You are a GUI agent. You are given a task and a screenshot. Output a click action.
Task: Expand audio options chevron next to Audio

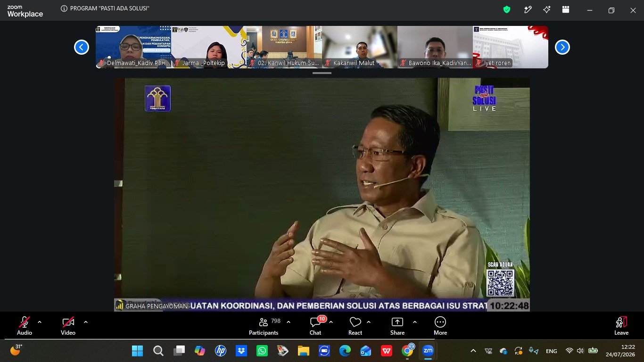pyautogui.click(x=40, y=322)
